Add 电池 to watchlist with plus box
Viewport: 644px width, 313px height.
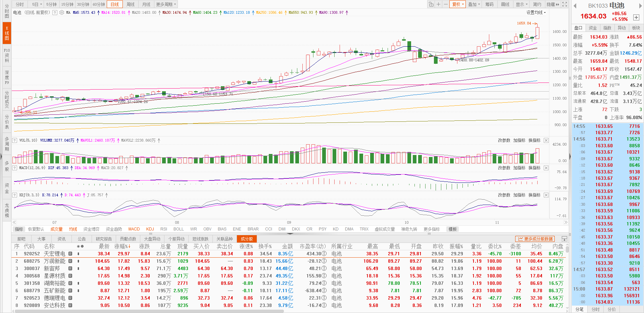[x=636, y=17]
